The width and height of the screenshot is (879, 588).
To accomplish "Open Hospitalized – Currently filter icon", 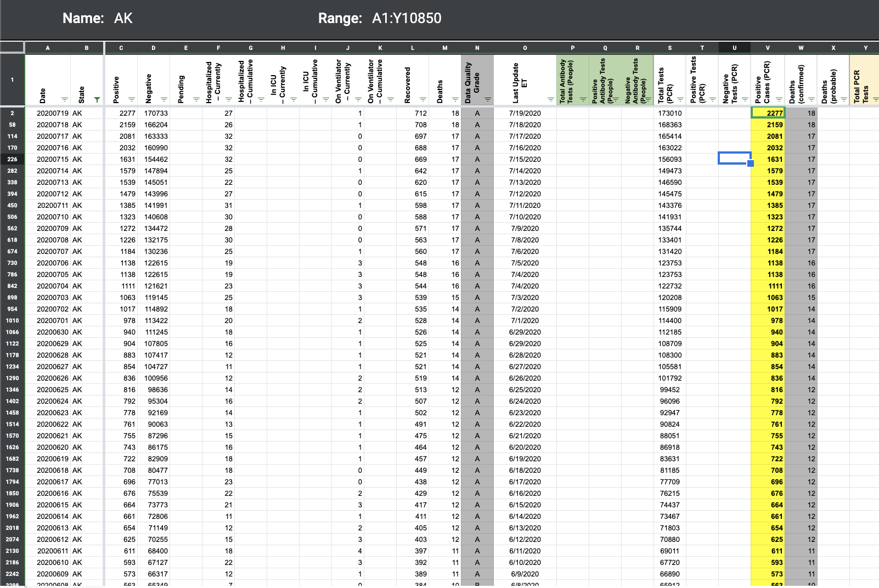I will coord(229,100).
